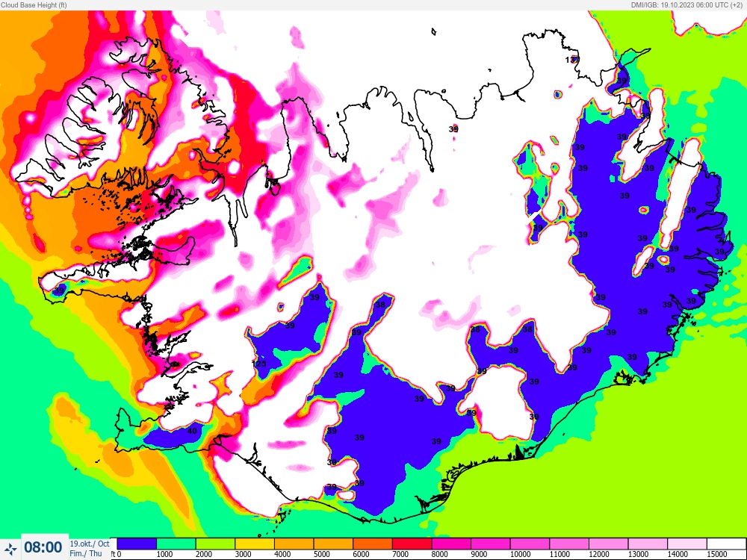The width and height of the screenshot is (747, 560).
Task: Click the Cloud Base Height (ft) title
Action: 34,4
